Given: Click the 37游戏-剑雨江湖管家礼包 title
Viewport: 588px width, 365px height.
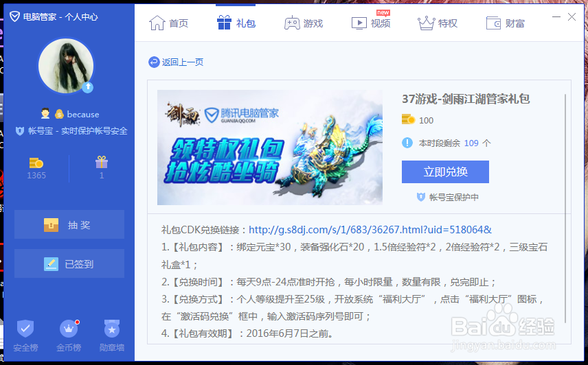Looking at the screenshot, I should tap(466, 99).
